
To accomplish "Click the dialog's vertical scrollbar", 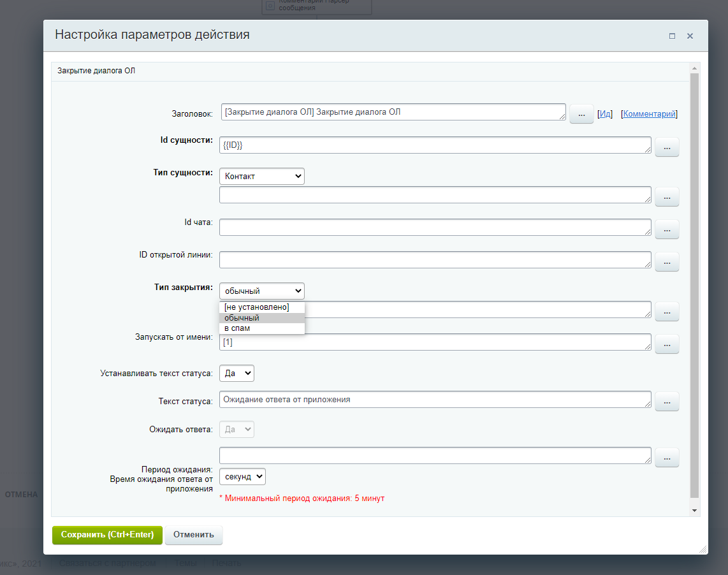I will click(695, 287).
